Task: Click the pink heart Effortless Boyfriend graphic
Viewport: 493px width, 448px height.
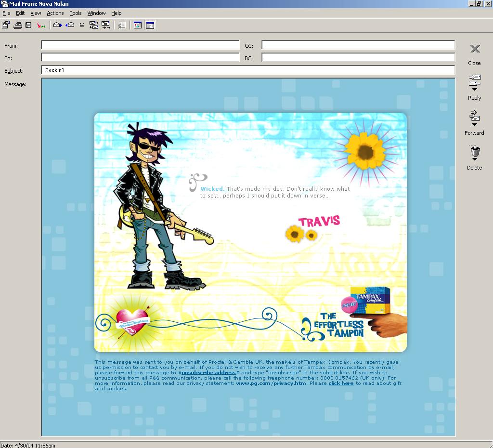Action: (132, 322)
